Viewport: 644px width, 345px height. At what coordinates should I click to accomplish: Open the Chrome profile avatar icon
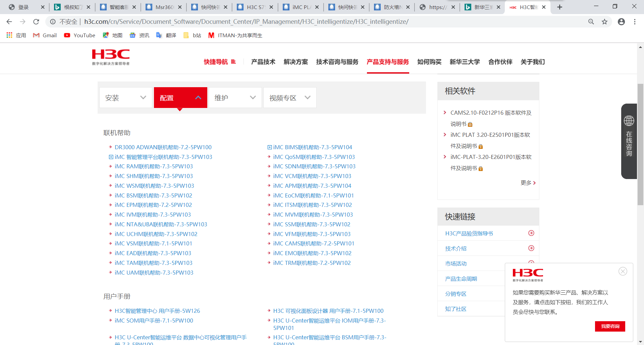click(x=621, y=22)
